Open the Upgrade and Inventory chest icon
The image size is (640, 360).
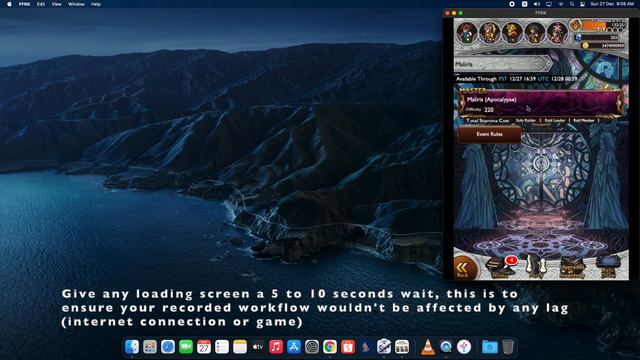click(x=572, y=267)
